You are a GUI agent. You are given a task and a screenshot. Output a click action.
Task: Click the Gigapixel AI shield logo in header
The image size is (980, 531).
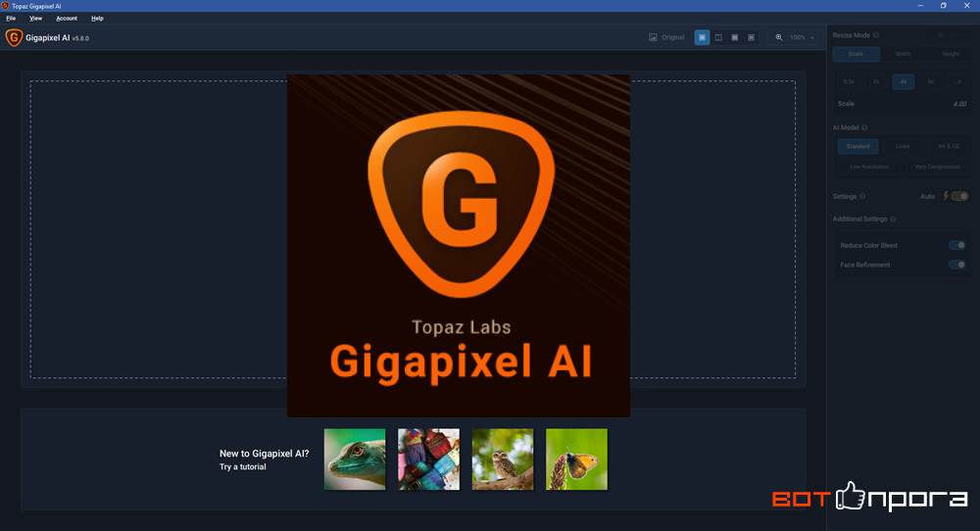(14, 37)
